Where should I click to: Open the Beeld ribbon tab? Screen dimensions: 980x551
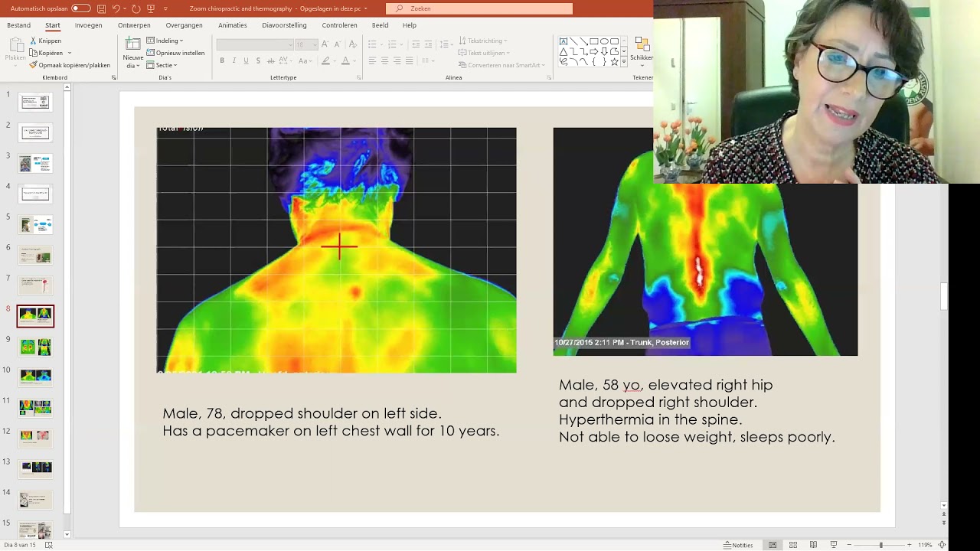coord(380,25)
